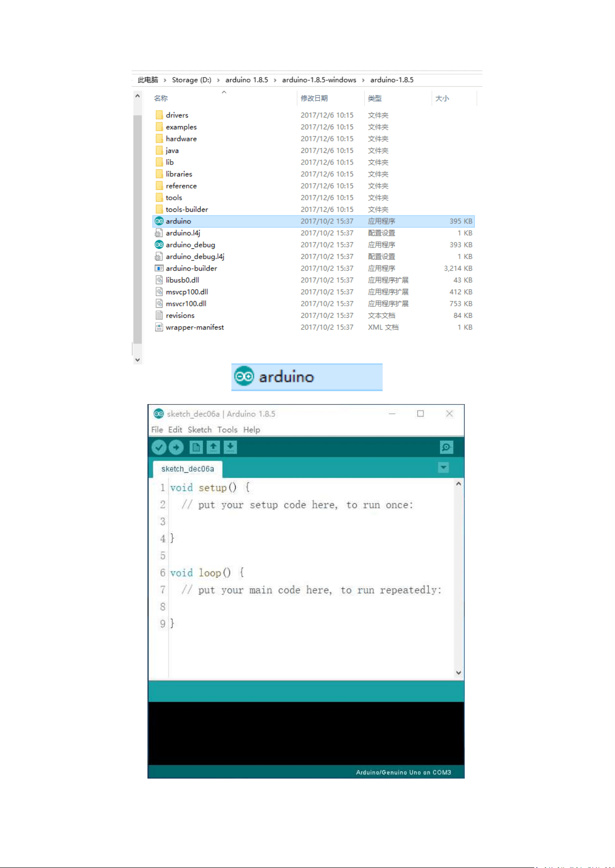Click the 文本文档 type cell for revisions
615x868 pixels.
pos(382,315)
